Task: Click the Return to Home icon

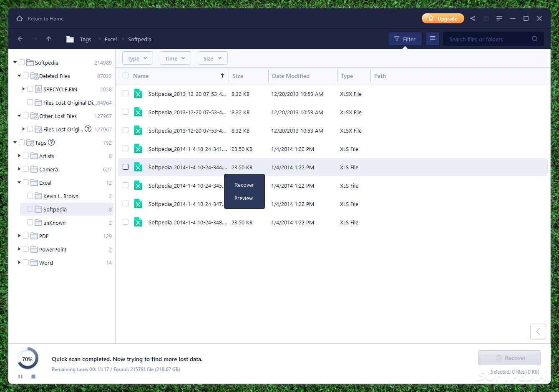Action: point(20,19)
